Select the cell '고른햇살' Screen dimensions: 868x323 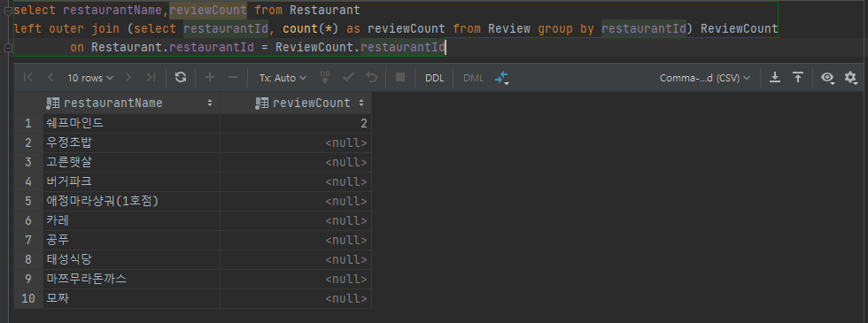point(132,163)
